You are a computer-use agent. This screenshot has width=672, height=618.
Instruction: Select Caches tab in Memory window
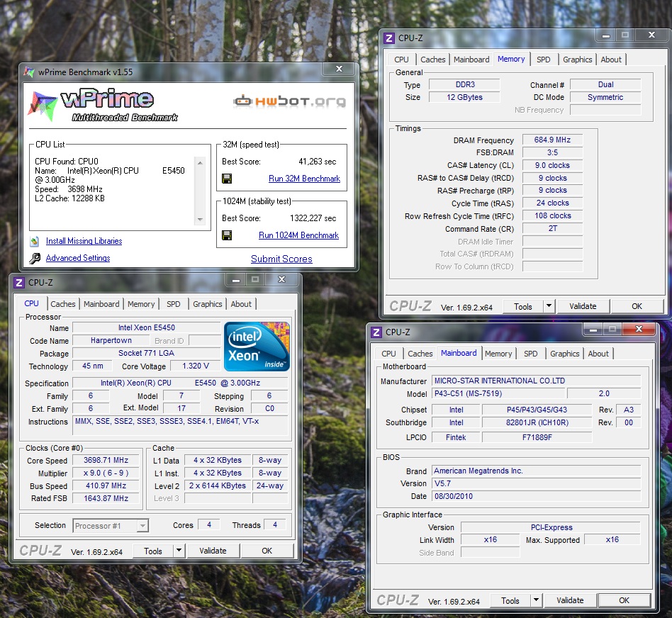click(x=433, y=60)
